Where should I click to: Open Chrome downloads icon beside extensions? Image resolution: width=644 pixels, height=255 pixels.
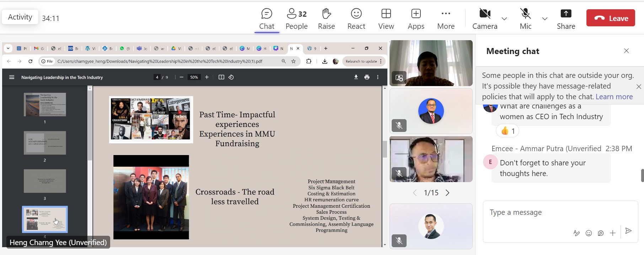[324, 61]
